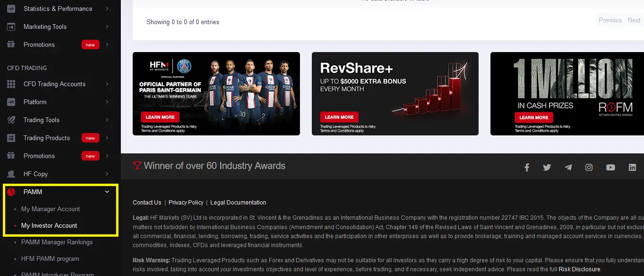Click the Statistics & Performance chart icon

11,9
